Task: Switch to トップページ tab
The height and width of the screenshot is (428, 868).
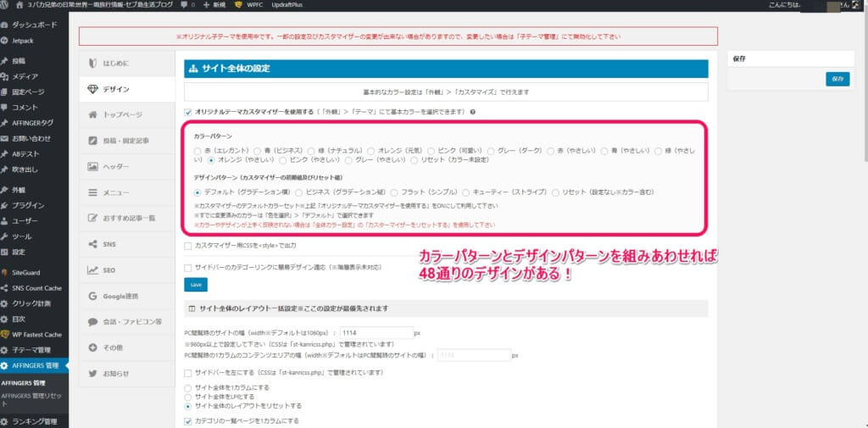Action: point(127,114)
